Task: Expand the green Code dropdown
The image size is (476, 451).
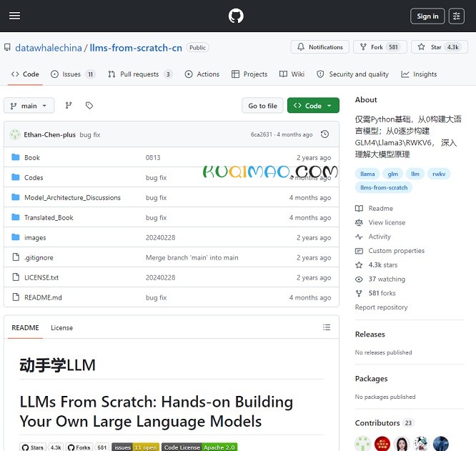Action: click(313, 106)
